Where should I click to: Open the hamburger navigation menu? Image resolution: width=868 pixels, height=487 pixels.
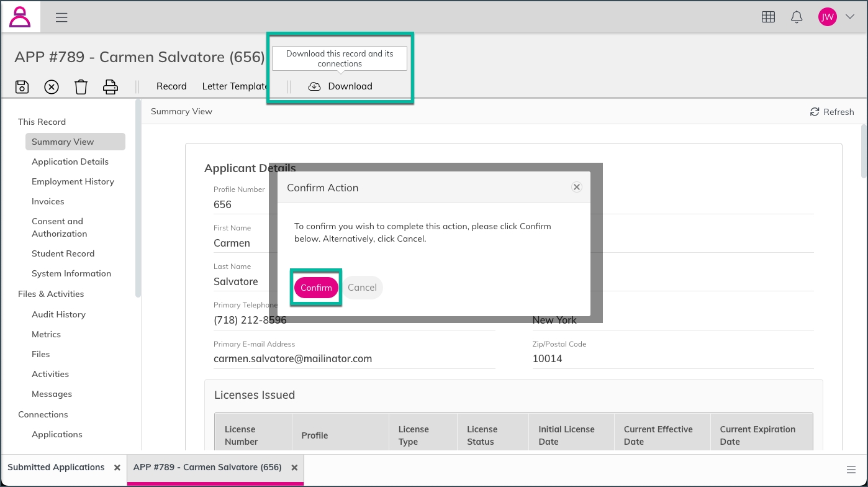[61, 17]
